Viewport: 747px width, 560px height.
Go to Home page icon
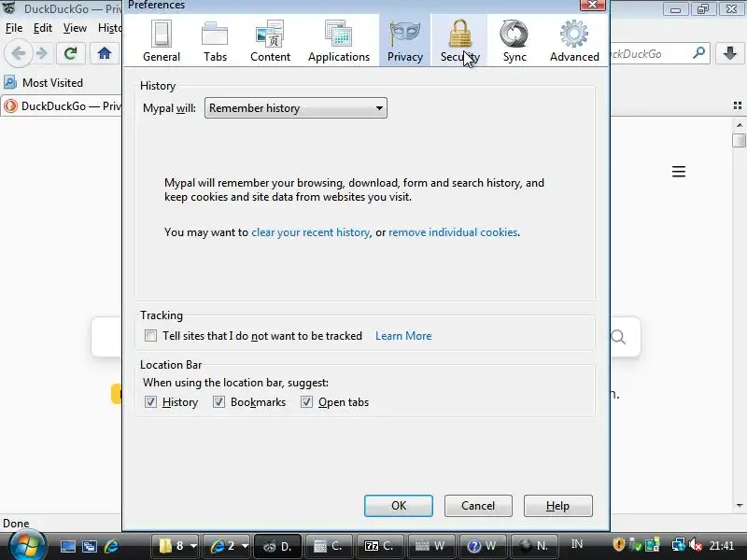105,53
